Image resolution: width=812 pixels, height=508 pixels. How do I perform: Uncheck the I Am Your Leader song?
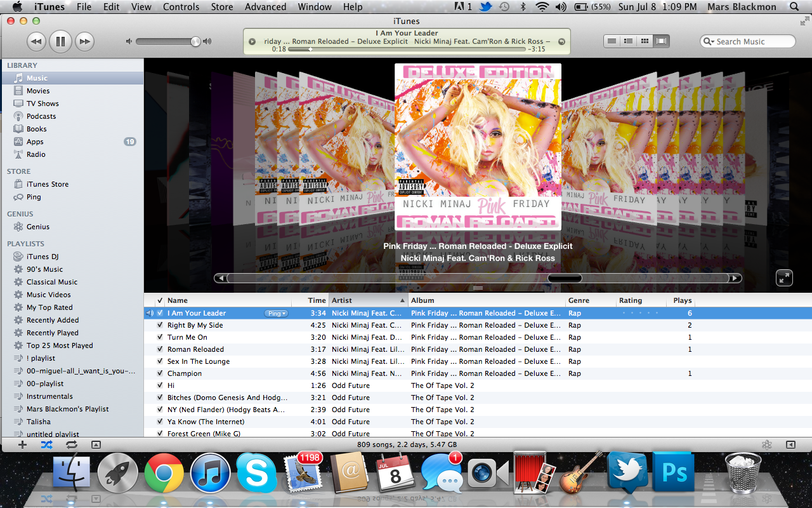(x=160, y=313)
